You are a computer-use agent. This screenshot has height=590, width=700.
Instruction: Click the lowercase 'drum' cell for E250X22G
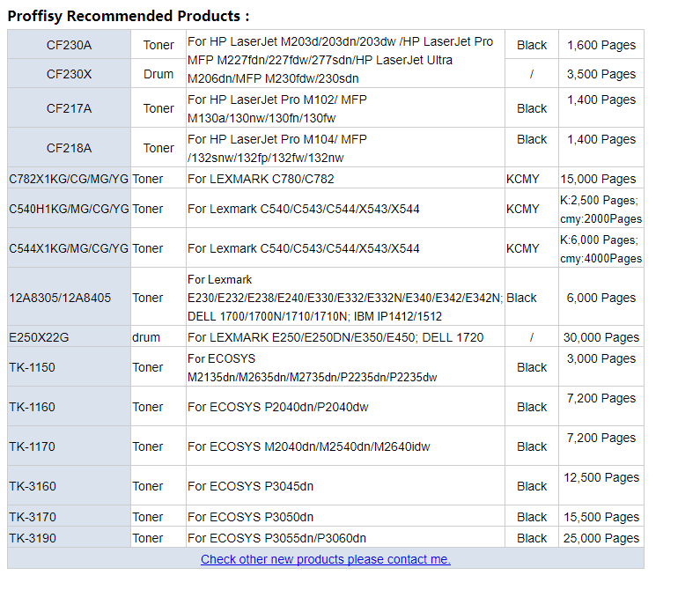tap(158, 337)
